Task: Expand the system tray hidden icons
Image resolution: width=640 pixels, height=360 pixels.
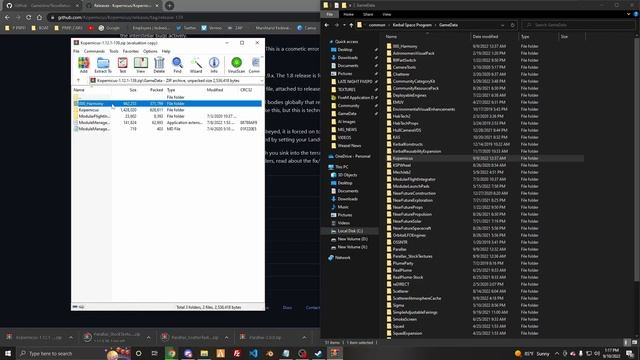Action: point(557,353)
